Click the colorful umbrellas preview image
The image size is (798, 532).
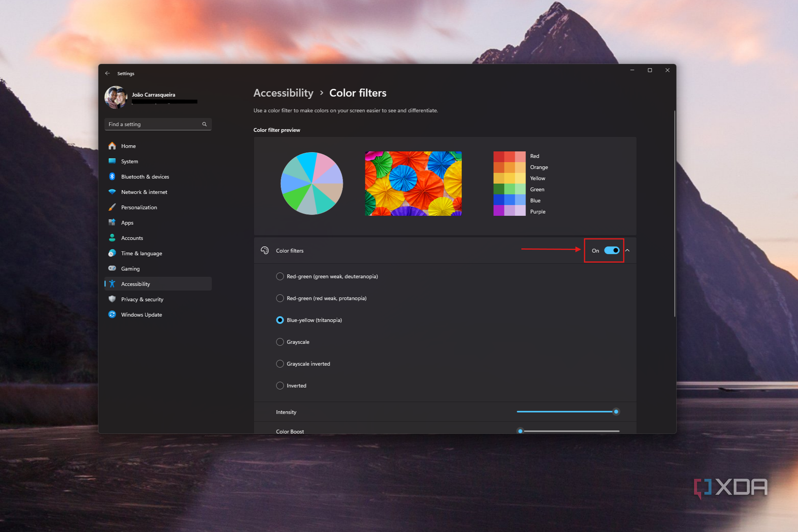413,183
